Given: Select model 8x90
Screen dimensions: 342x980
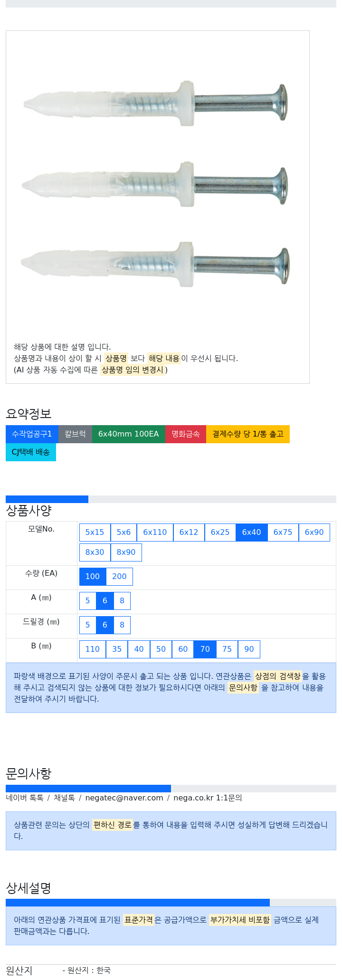Looking at the screenshot, I should click(126, 552).
